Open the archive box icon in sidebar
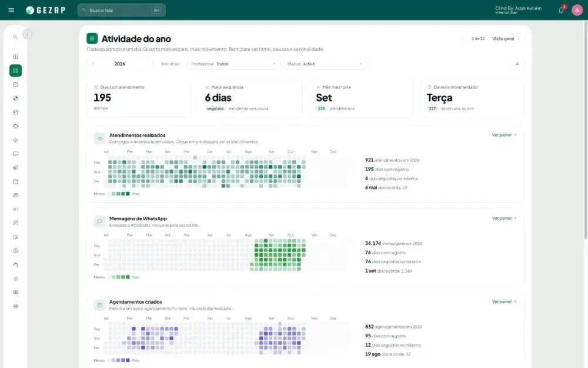 tap(15, 181)
